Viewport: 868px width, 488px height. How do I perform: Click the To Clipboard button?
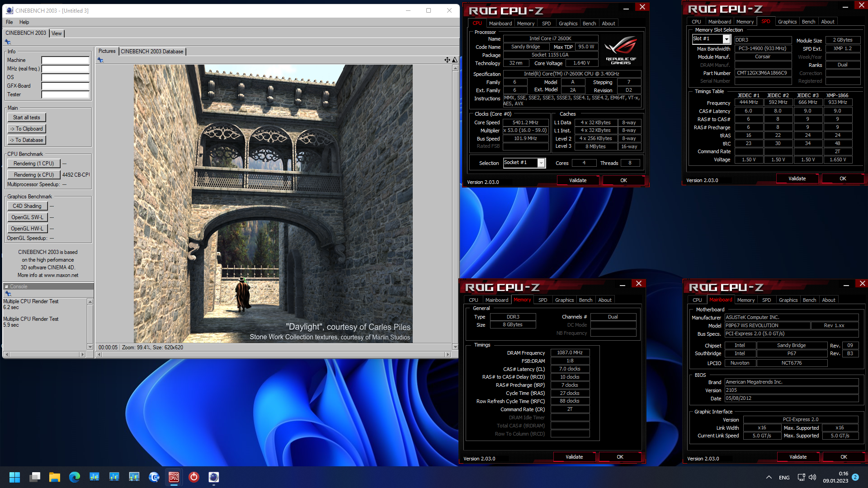pyautogui.click(x=26, y=129)
